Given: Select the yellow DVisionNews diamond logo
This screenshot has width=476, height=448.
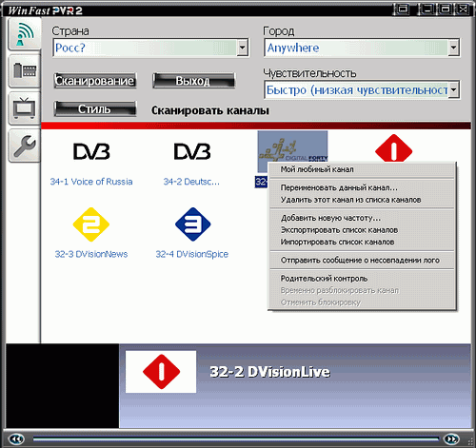Looking at the screenshot, I should coord(91,224).
